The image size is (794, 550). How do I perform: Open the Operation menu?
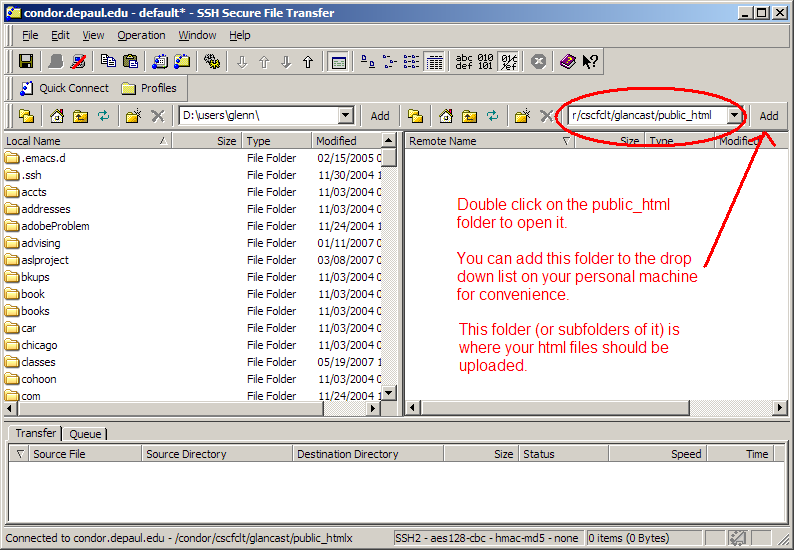click(x=141, y=35)
